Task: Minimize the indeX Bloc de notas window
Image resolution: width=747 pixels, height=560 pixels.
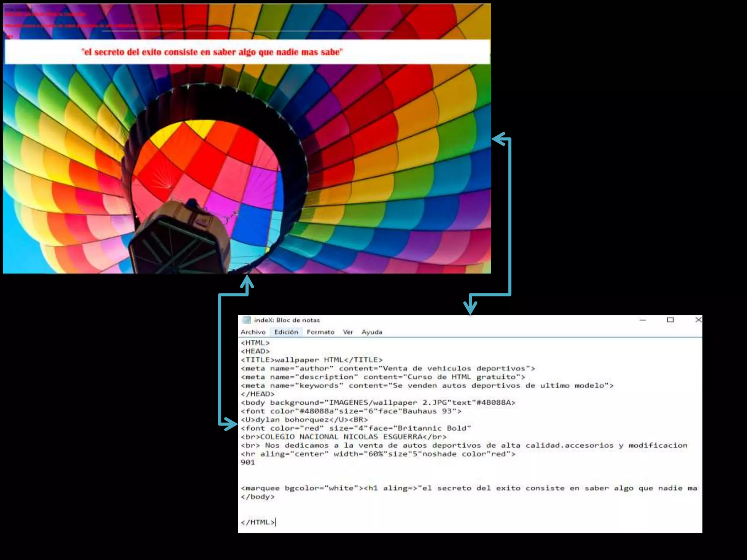Action: click(x=643, y=320)
